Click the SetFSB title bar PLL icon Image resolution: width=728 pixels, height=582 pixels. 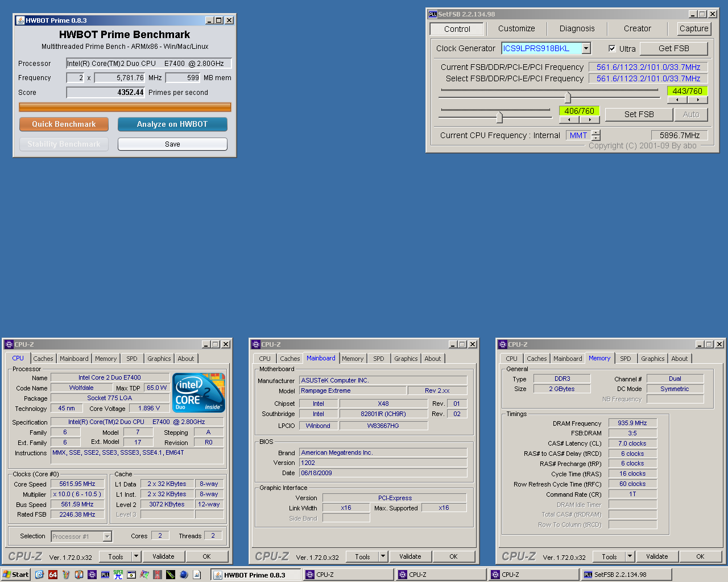tap(433, 14)
